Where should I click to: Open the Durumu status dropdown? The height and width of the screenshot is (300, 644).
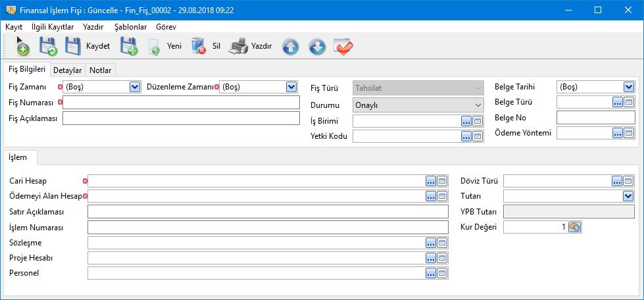click(x=478, y=105)
